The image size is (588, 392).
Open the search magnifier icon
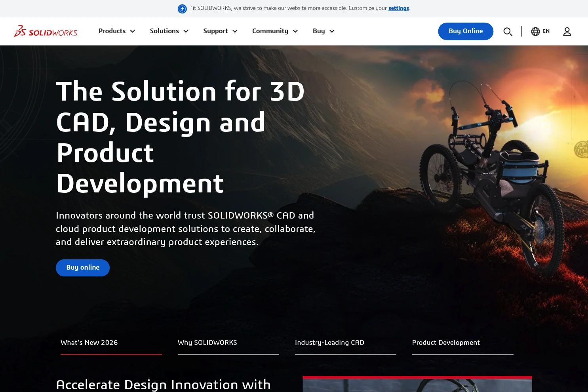click(x=508, y=32)
